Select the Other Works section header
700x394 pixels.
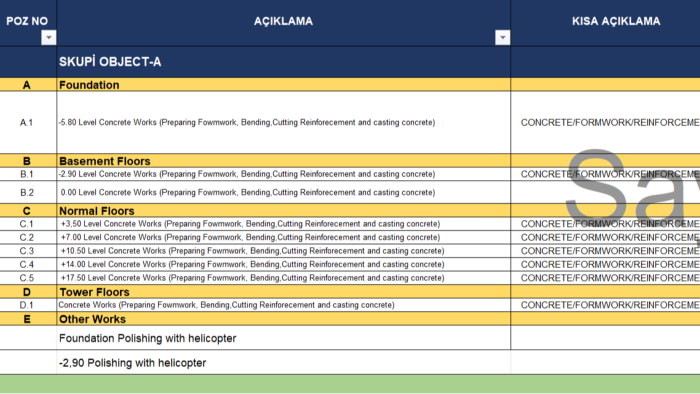tap(283, 319)
